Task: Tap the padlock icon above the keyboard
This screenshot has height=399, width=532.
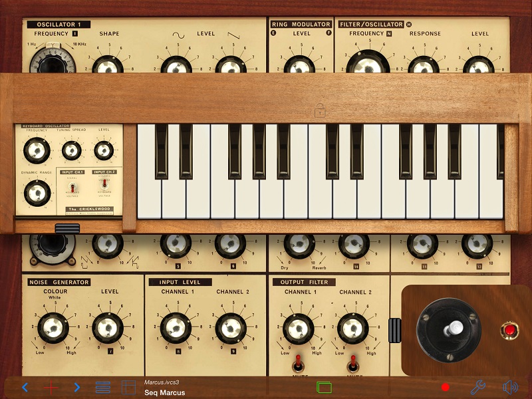Action: [x=320, y=110]
